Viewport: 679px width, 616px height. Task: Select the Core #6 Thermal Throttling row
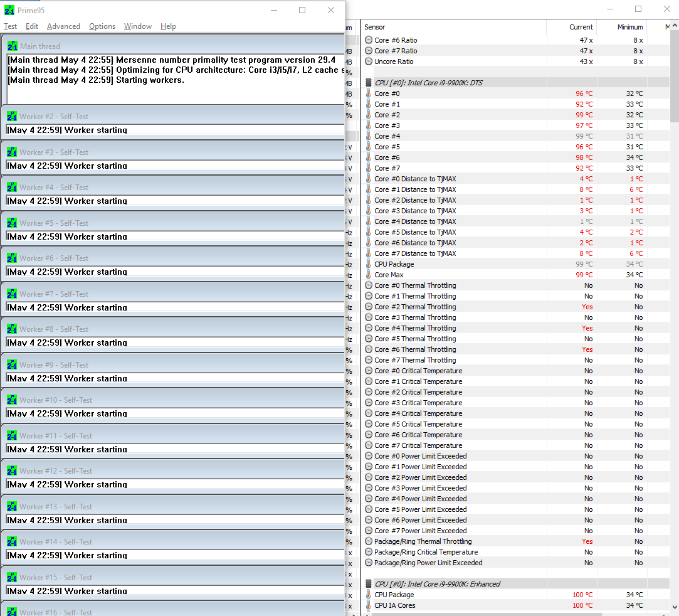[515, 349]
